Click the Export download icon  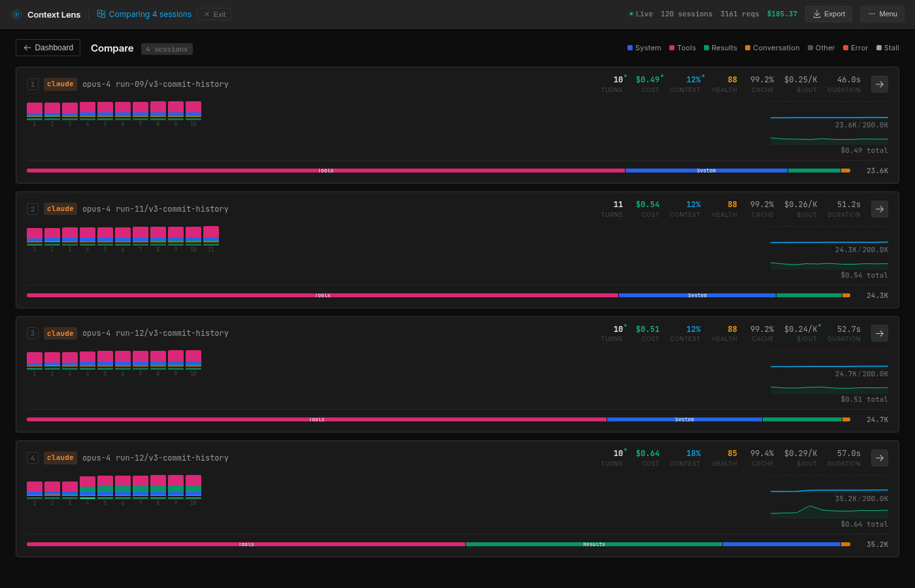click(816, 13)
